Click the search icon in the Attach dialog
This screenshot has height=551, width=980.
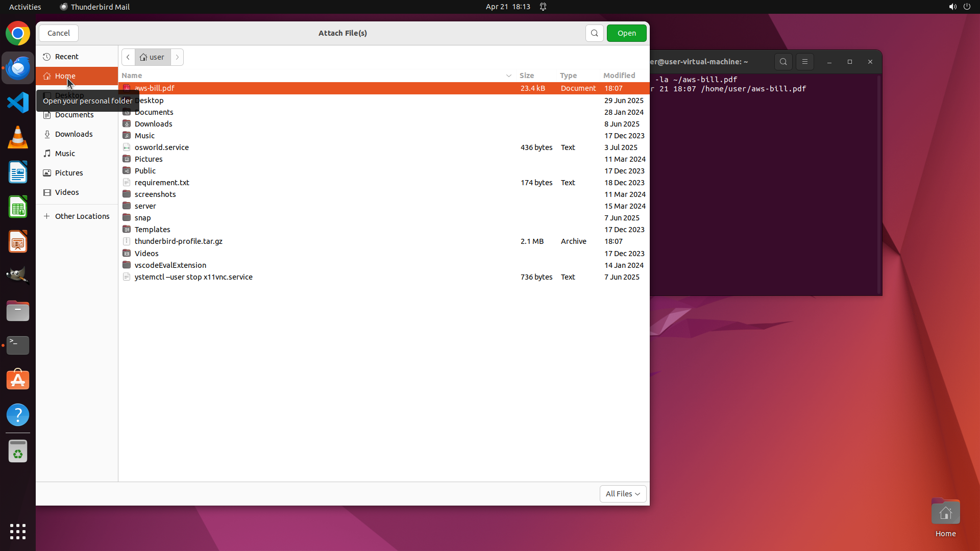(594, 33)
